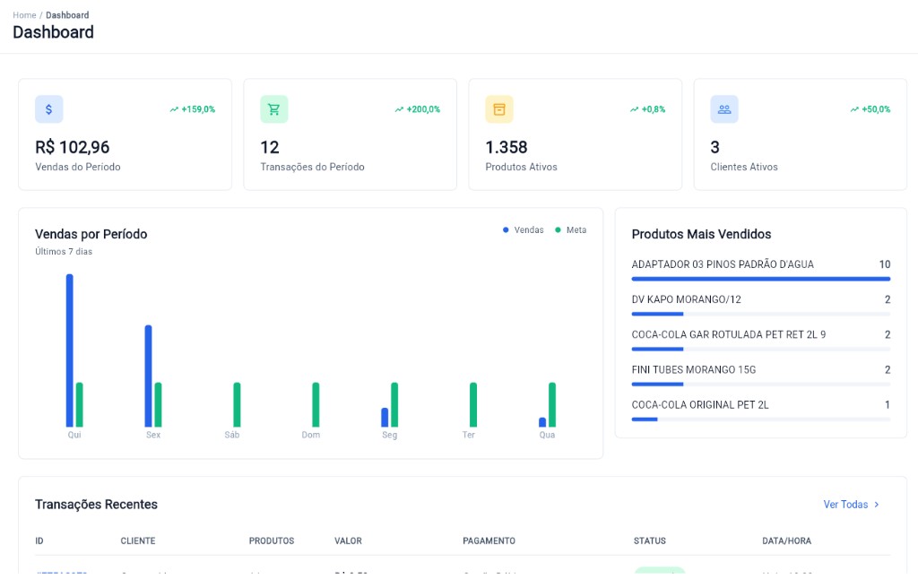Screen dimensions: 918x588
Task: Click the Transações Recentes heading
Action: pyautogui.click(x=97, y=505)
